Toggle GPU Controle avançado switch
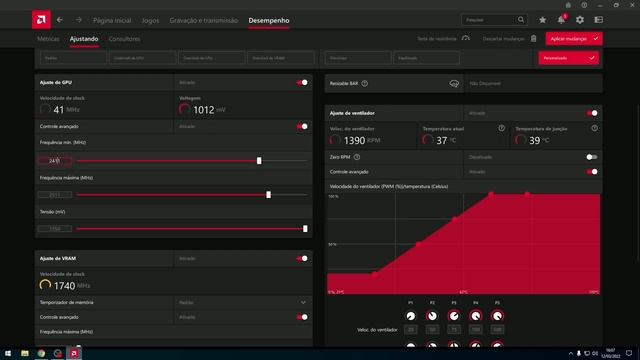 [302, 126]
